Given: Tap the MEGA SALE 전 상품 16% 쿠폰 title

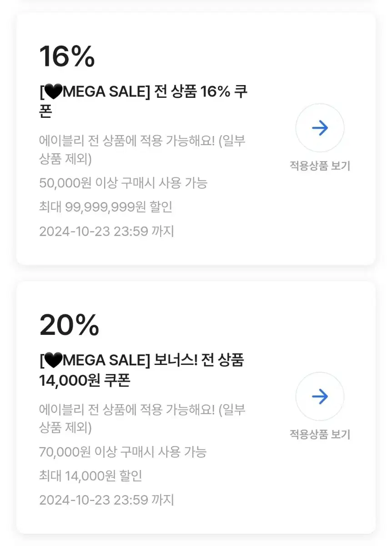Looking at the screenshot, I should point(143,101).
